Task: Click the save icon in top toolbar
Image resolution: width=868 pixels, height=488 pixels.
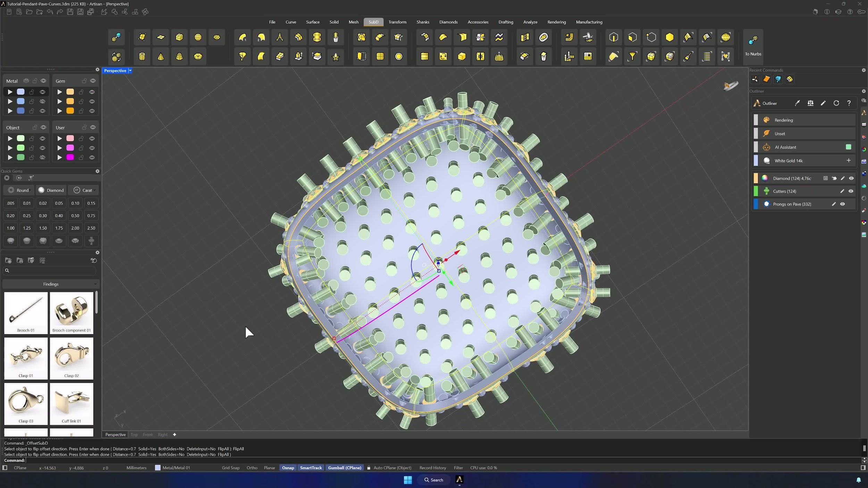Action: 70,12
